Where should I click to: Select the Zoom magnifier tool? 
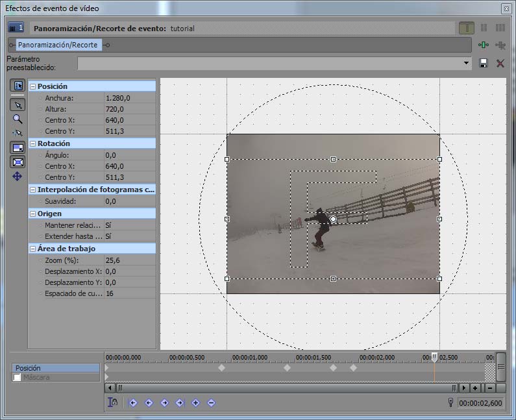tap(18, 119)
